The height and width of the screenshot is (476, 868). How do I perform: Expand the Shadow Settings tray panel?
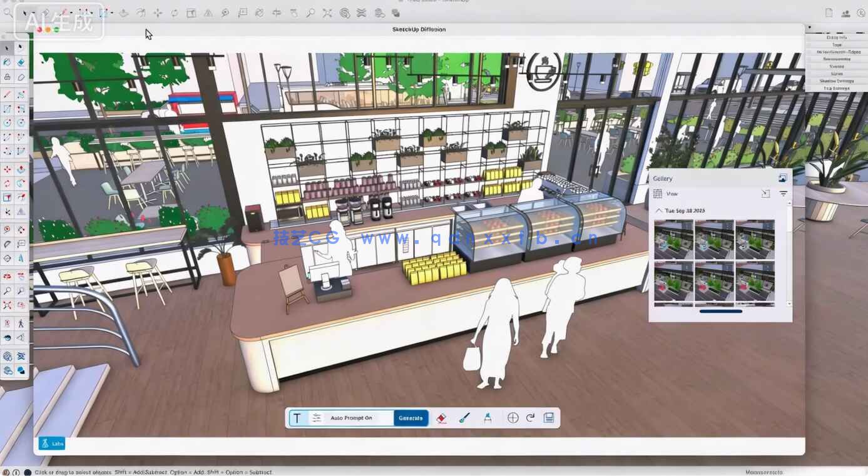coord(837,81)
